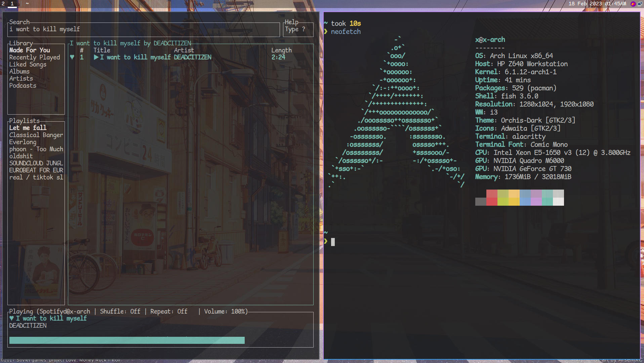Viewport: 644px width, 363px height.
Task: Open the Podcasts section
Action: click(23, 85)
